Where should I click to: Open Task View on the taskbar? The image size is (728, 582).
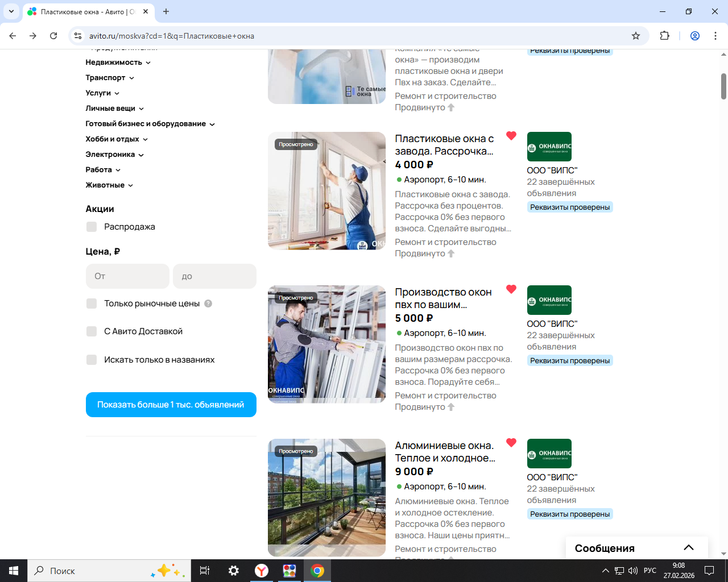205,571
